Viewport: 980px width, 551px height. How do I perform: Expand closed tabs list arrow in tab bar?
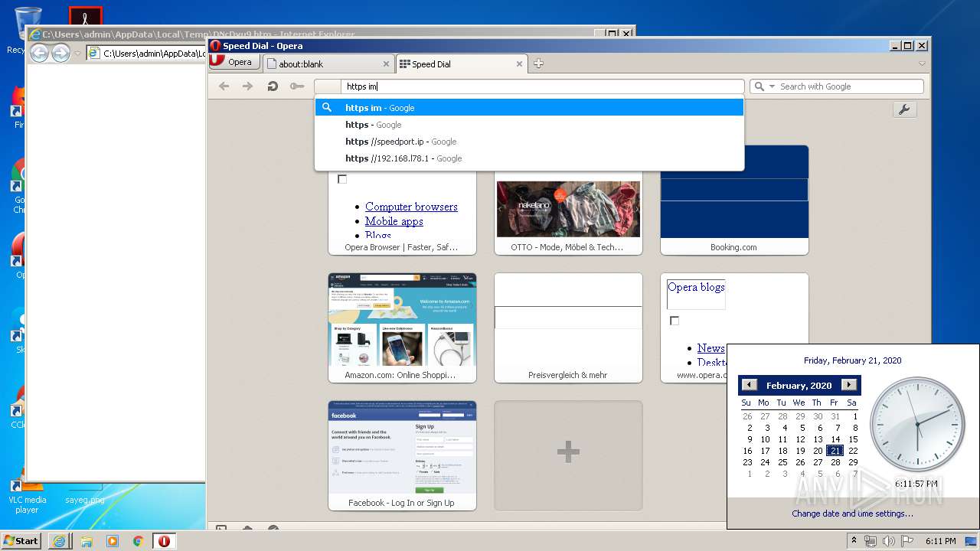click(922, 64)
